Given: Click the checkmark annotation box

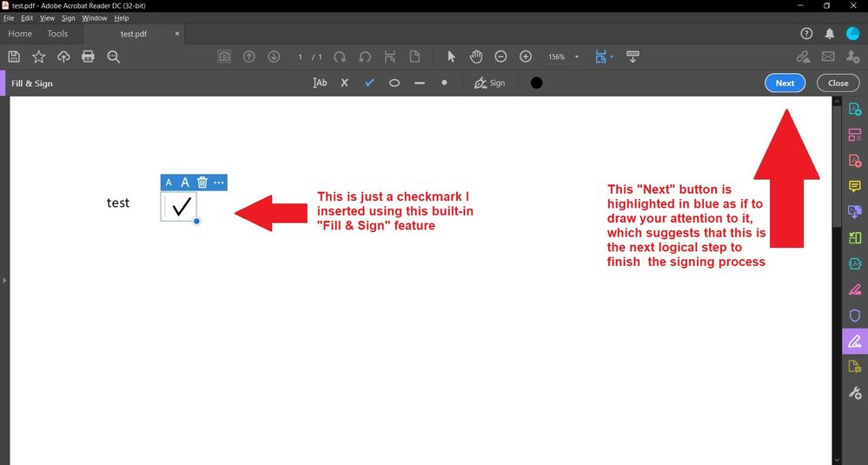Looking at the screenshot, I should [179, 207].
